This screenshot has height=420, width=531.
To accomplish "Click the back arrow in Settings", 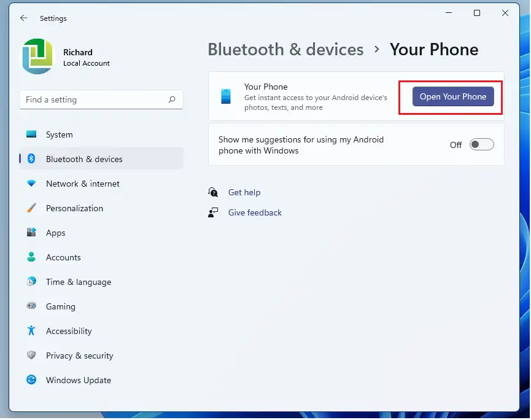I will click(24, 18).
